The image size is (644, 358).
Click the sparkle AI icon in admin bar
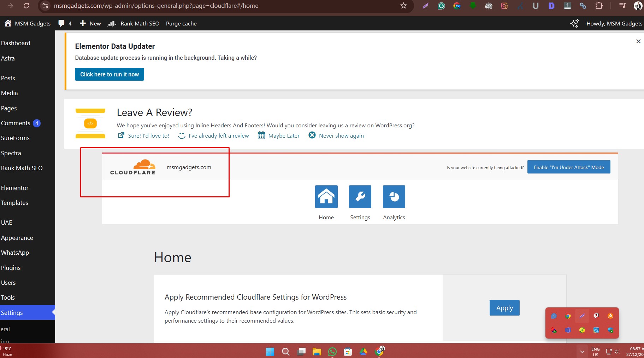574,23
